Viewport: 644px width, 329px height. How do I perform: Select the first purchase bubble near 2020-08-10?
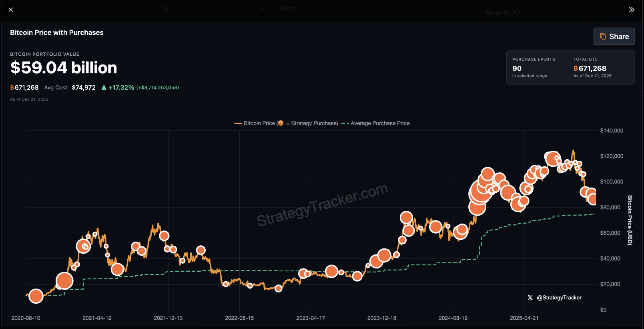click(36, 296)
